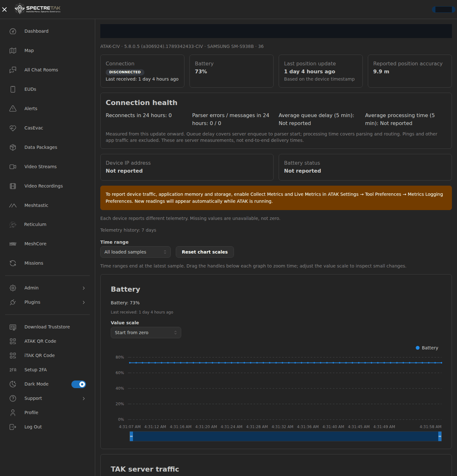Expand the Plugins submenu chevron
This screenshot has height=476, width=457.
pos(84,302)
